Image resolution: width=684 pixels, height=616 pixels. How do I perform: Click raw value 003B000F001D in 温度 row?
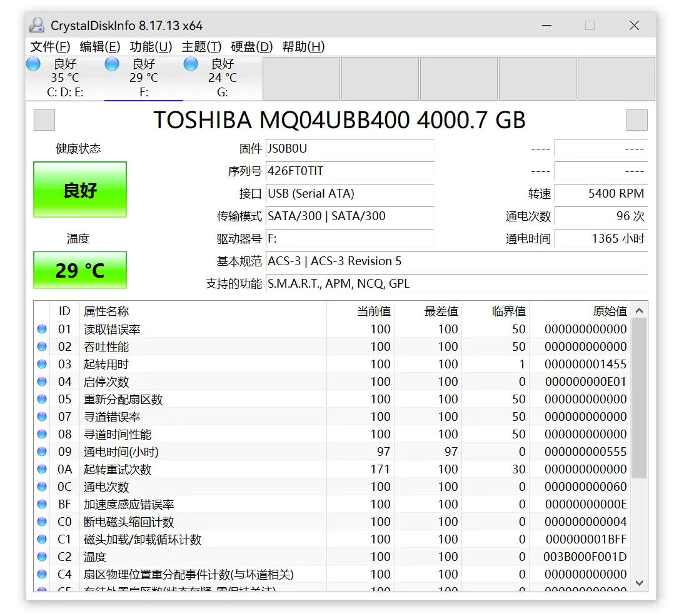(x=585, y=557)
